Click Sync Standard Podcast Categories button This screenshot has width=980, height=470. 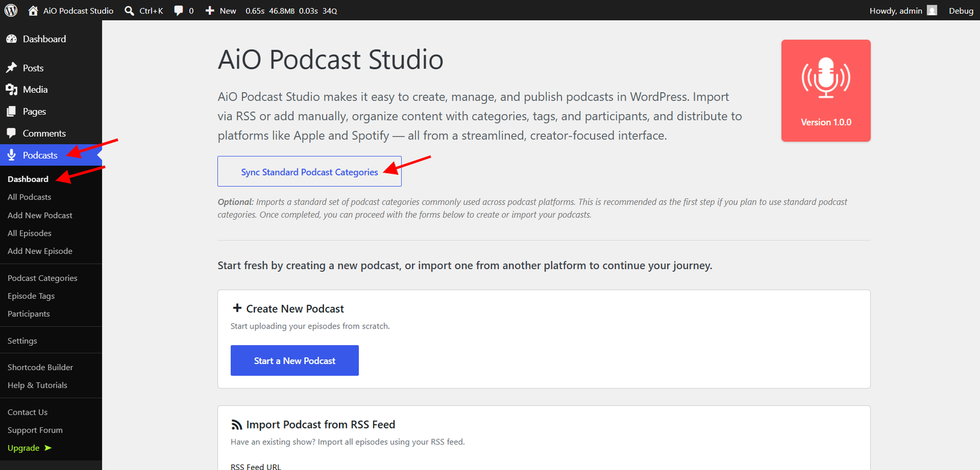click(x=309, y=171)
